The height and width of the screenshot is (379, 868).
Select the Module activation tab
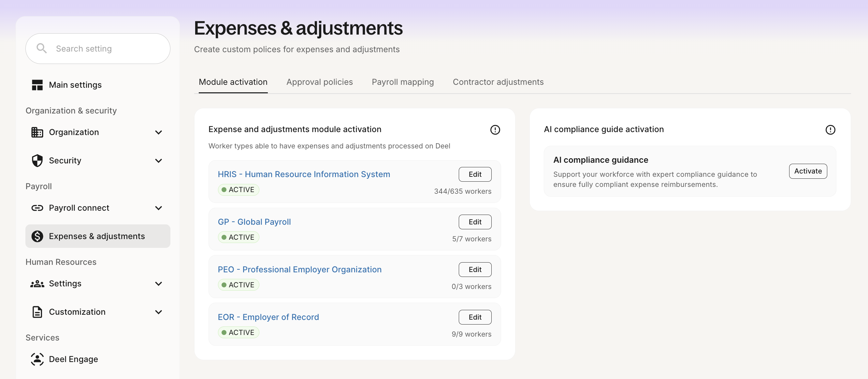(x=233, y=82)
